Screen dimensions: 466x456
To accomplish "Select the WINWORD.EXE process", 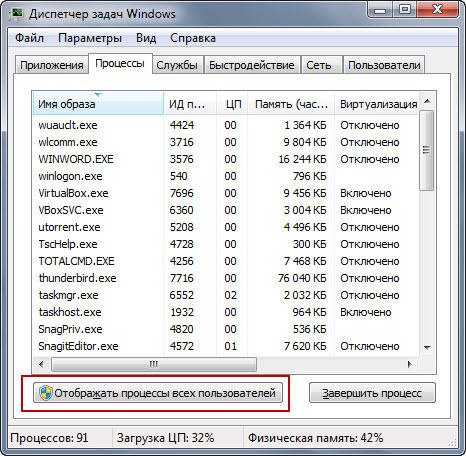I will pos(226,159).
